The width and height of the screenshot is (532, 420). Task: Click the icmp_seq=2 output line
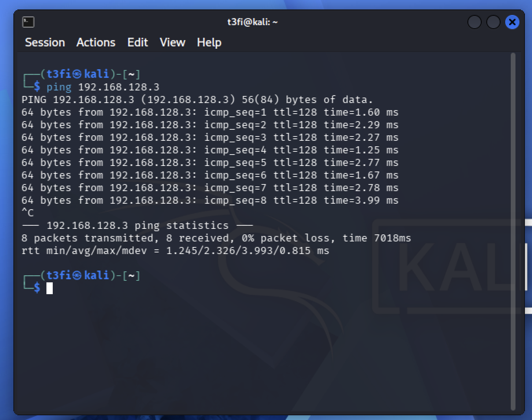[210, 125]
